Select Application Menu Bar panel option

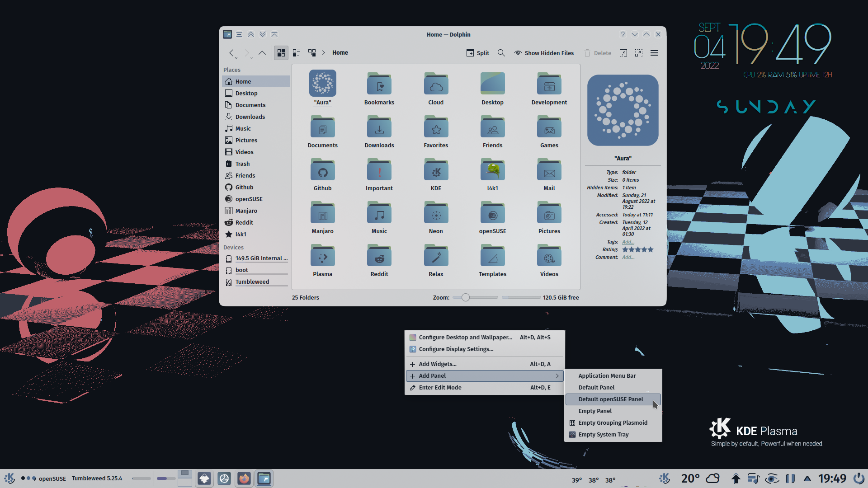(613, 375)
